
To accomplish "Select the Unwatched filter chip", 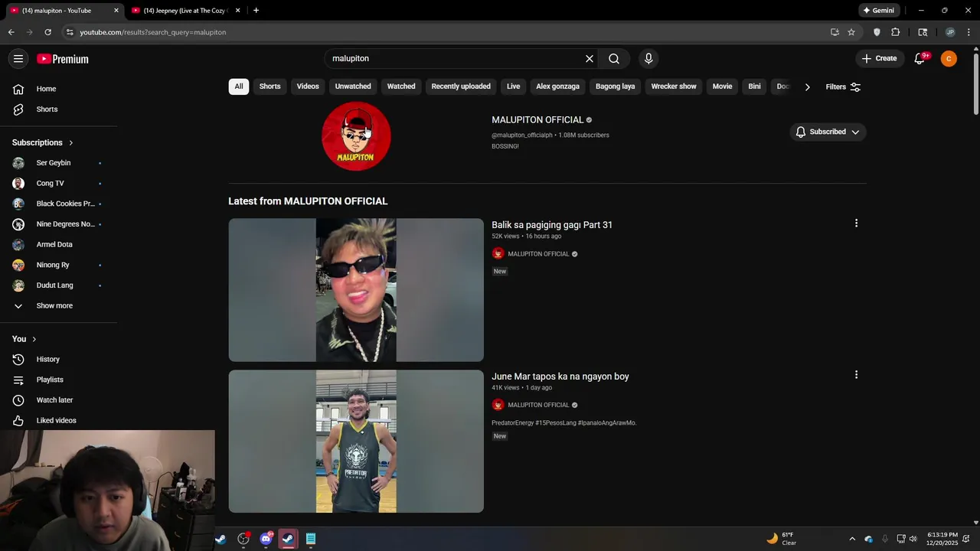I will (x=353, y=86).
